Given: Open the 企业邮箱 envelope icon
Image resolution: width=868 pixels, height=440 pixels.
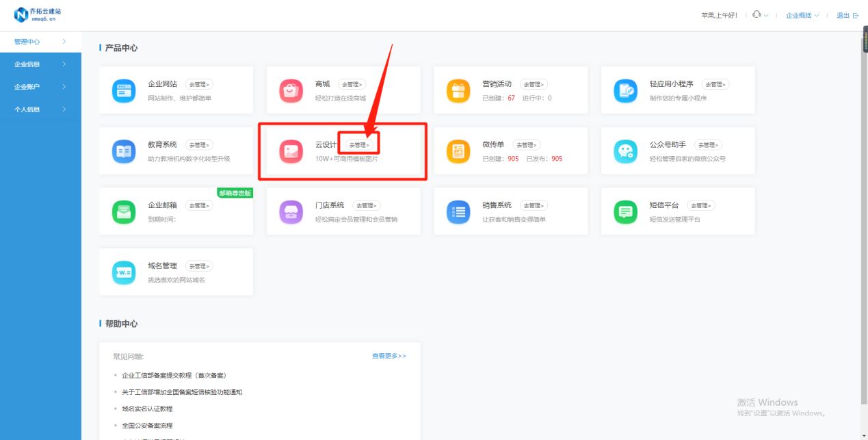Looking at the screenshot, I should (x=124, y=212).
